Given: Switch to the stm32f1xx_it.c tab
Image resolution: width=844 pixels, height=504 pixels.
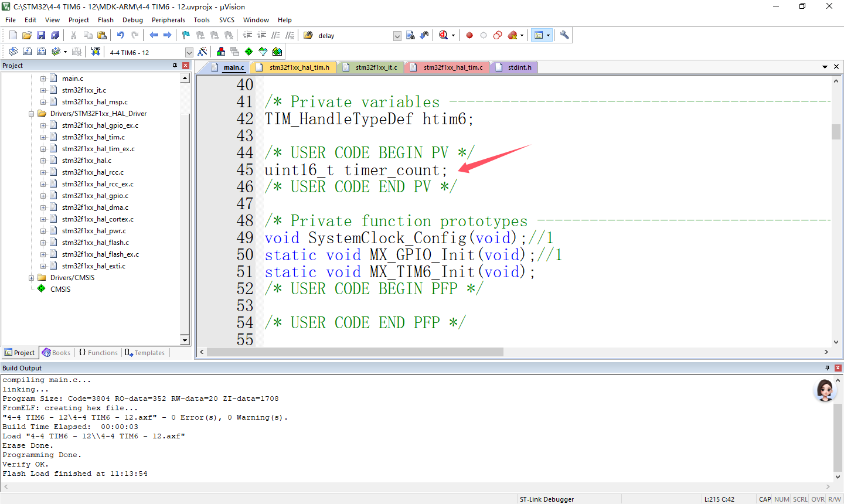Looking at the screenshot, I should [376, 67].
